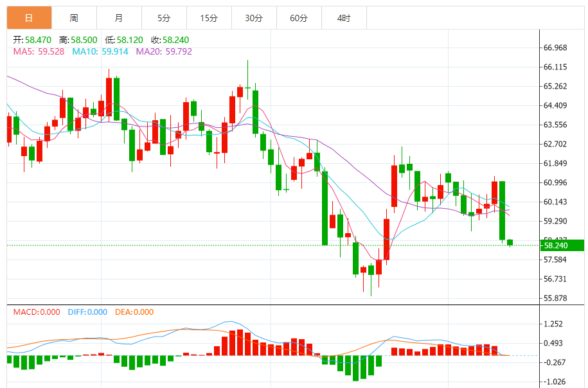This screenshot has height=388, width=588.
Task: Click the 收:58.240 close price readout
Action: 170,40
